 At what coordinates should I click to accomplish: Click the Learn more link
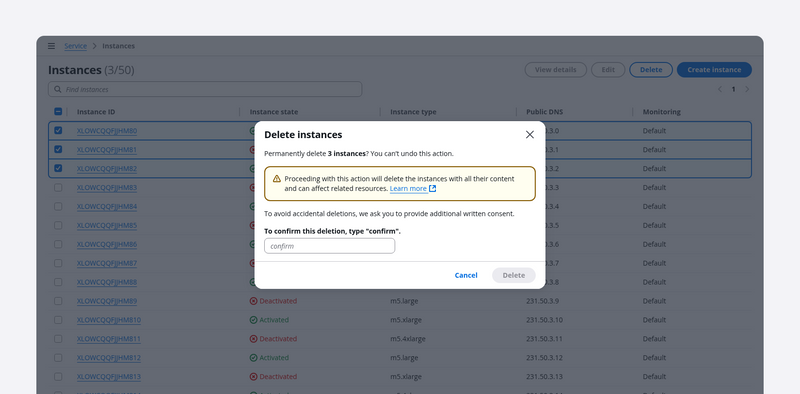tap(408, 188)
